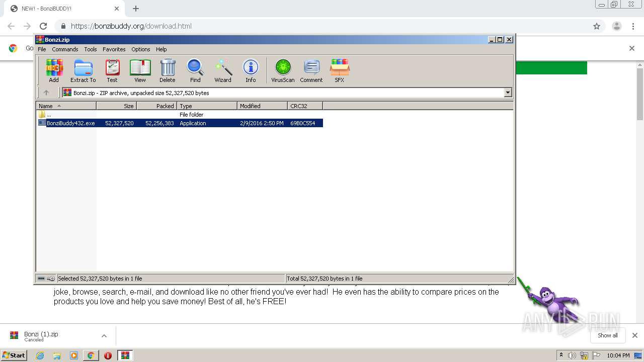
Task: Click Show all downloads button
Action: [608, 335]
